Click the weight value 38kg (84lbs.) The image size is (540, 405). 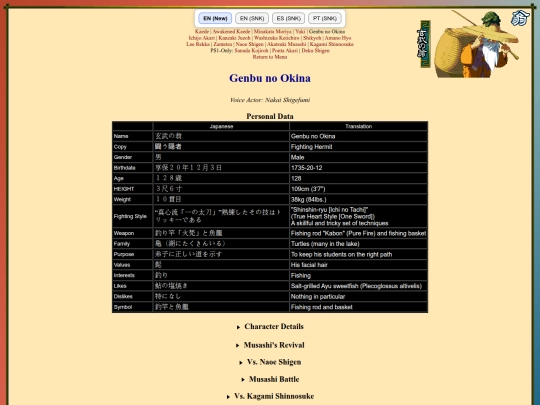click(x=359, y=199)
